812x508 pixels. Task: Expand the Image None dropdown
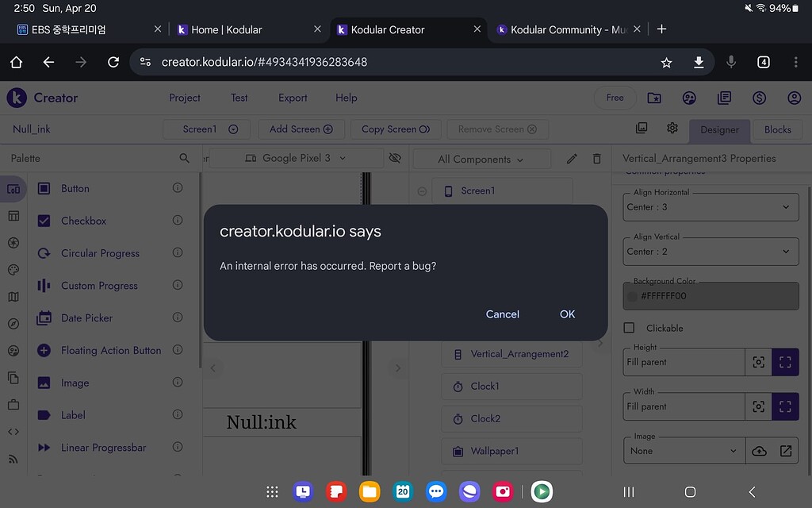(684, 450)
